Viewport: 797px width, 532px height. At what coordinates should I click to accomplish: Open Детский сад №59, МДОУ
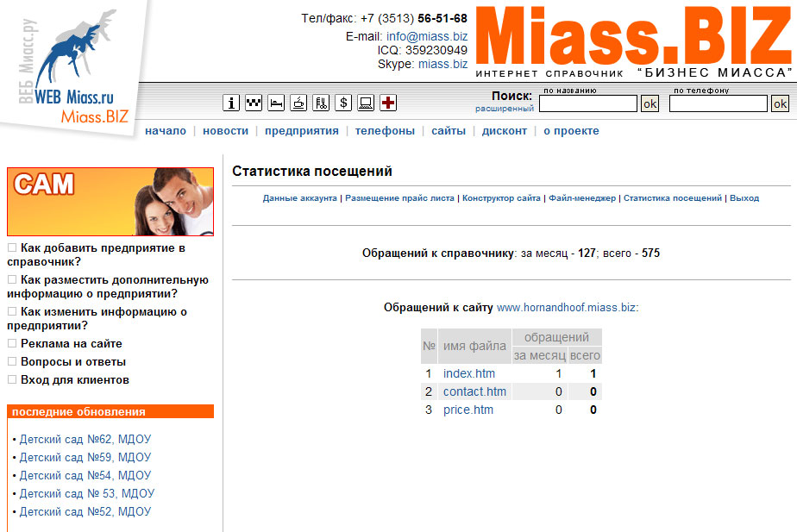click(85, 457)
